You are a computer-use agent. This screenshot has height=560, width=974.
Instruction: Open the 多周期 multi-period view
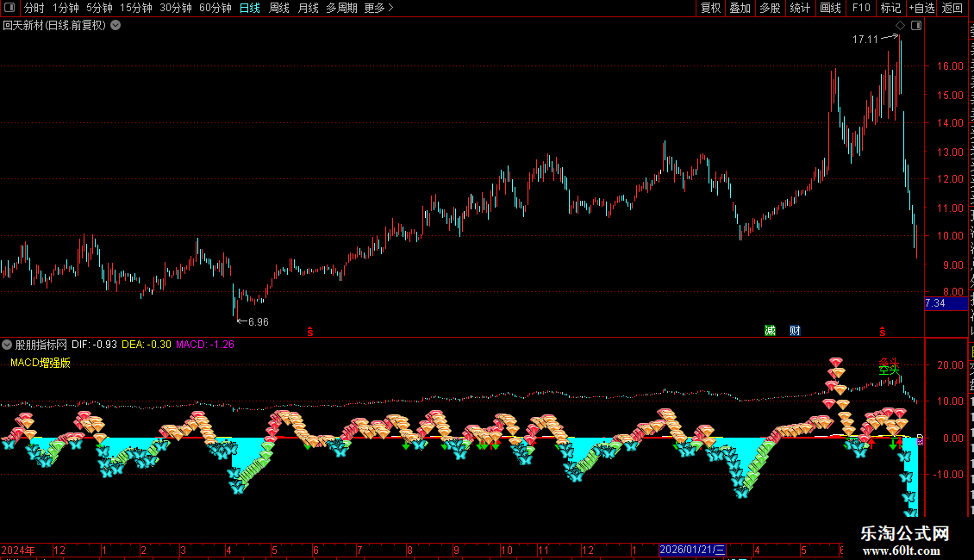[x=341, y=8]
